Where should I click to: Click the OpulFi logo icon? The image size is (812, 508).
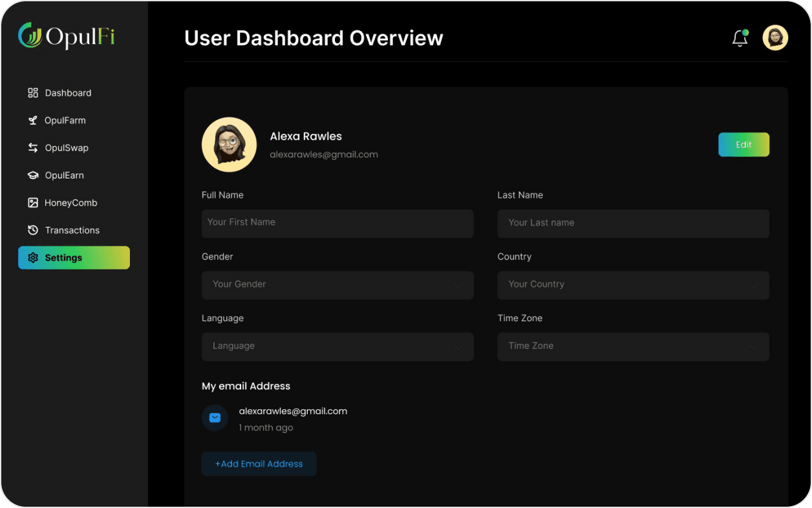(30, 36)
